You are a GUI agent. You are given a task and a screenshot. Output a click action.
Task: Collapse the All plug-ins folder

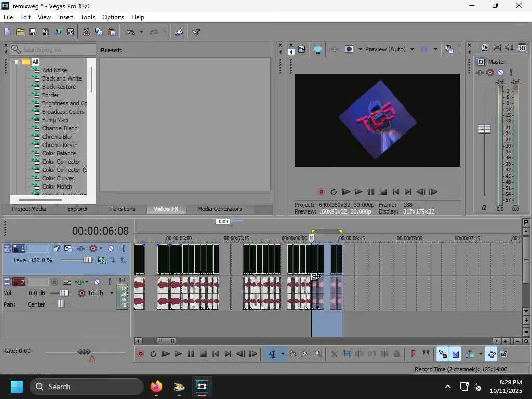point(16,62)
